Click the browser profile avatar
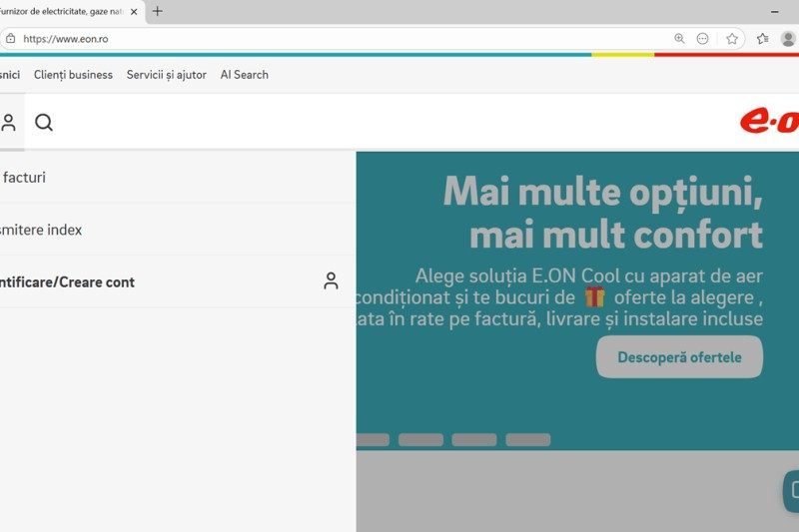799x532 pixels. click(x=788, y=39)
